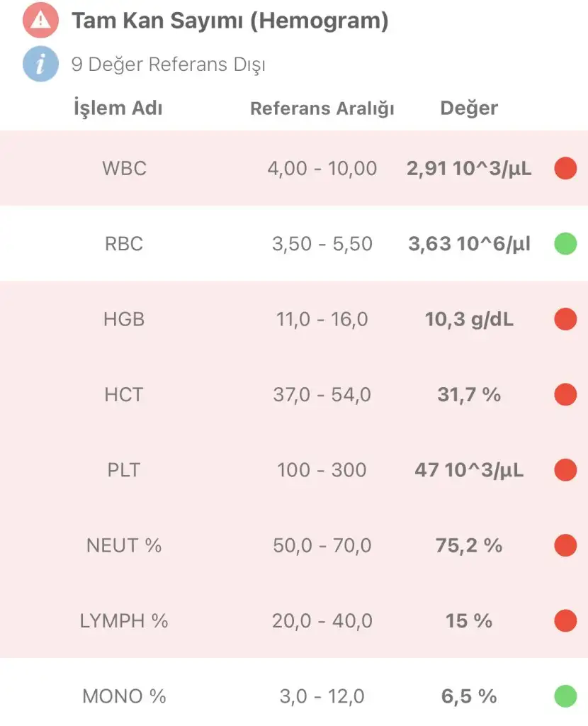Viewport: 588px width, 726px height.
Task: Tap the '9 Değer Referans Dışı' notice
Action: 168,65
